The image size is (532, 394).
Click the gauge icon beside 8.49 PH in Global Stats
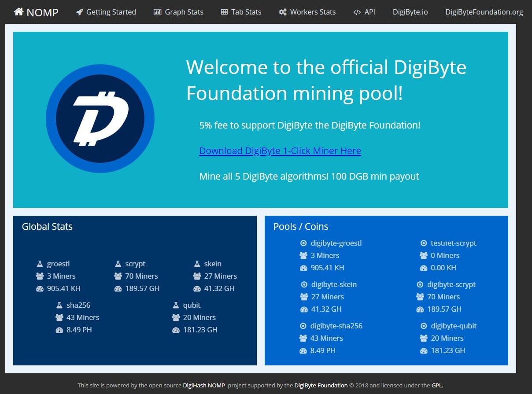coord(59,330)
